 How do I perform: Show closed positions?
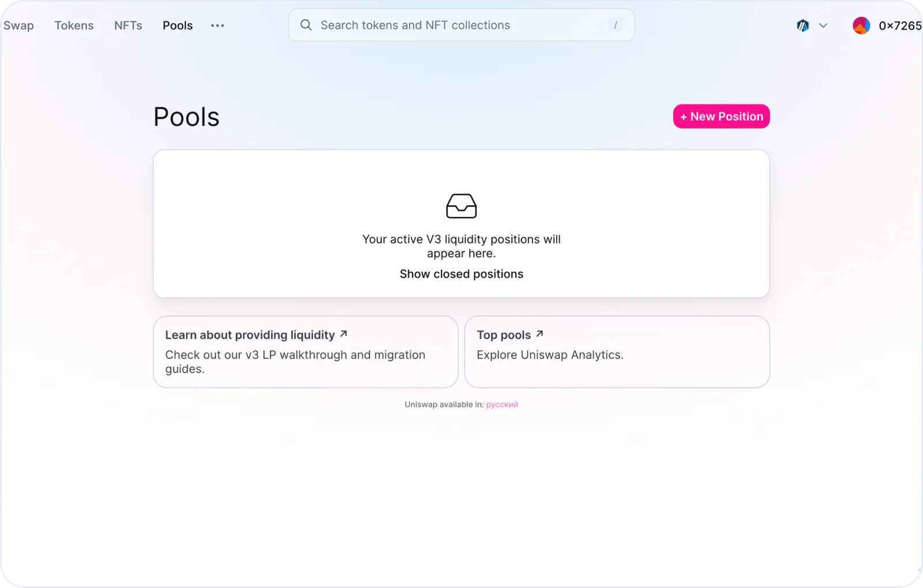(461, 274)
